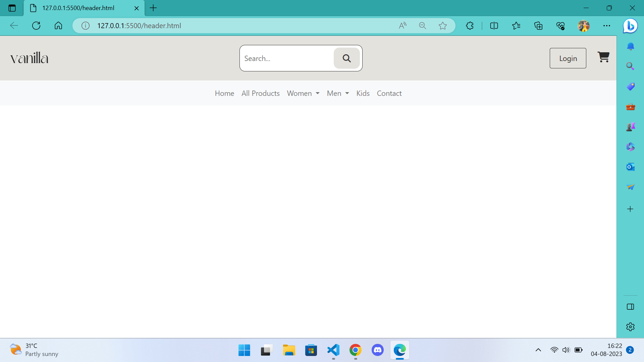Open the Contact navigation item
This screenshot has width=644, height=362.
coord(389,93)
